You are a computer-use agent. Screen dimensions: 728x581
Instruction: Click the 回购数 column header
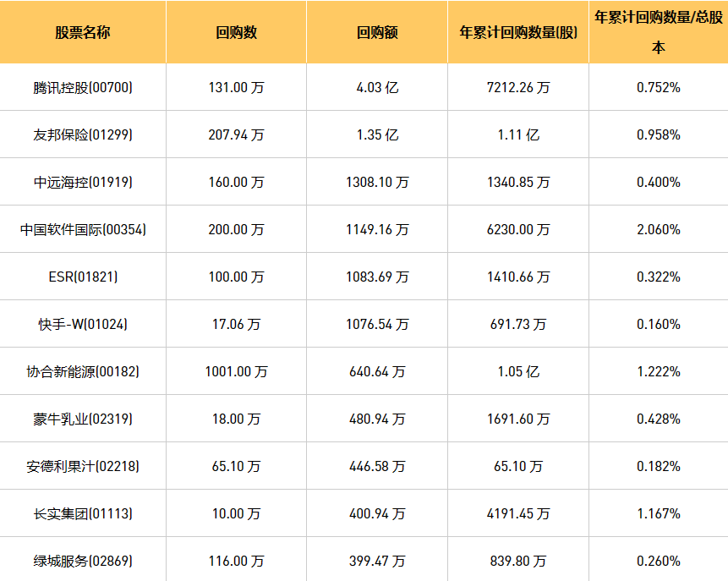coord(236,33)
